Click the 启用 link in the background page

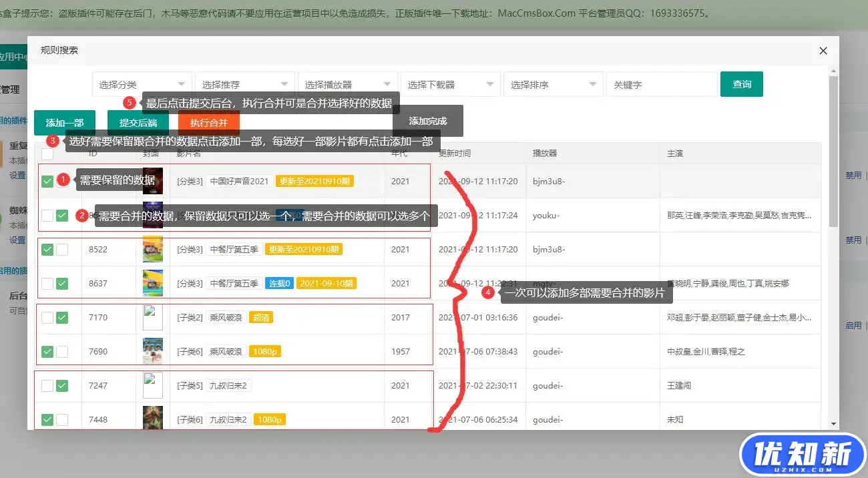[x=854, y=326]
